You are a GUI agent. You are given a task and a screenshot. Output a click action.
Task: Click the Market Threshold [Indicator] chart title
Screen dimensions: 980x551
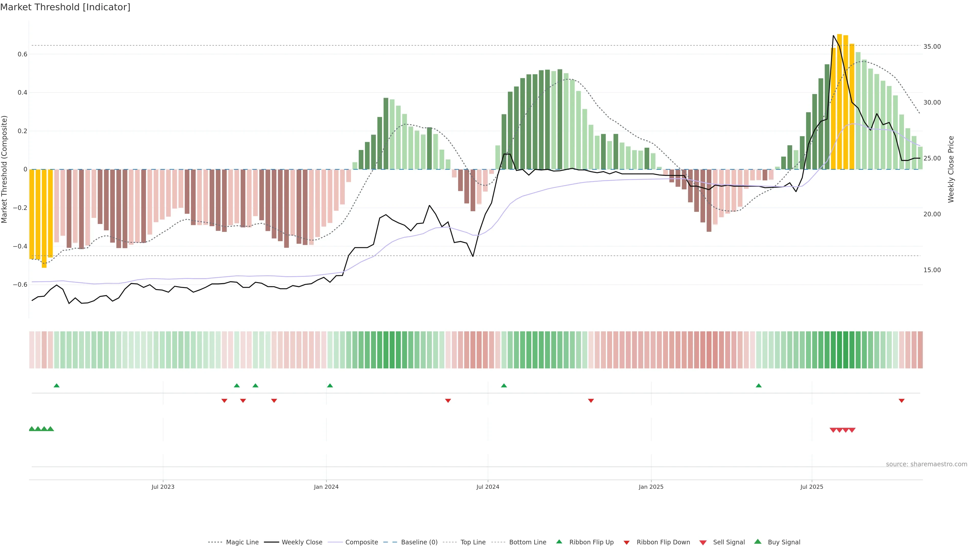pos(65,7)
